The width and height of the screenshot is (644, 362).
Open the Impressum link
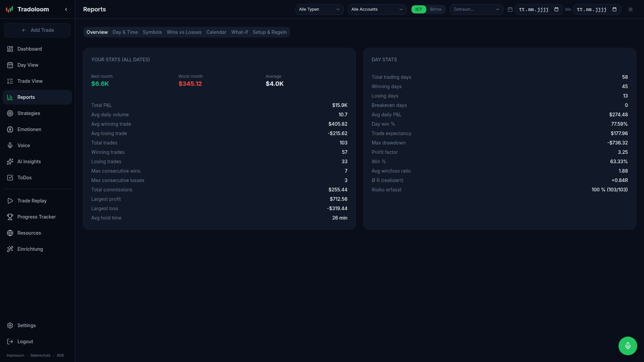pos(15,355)
